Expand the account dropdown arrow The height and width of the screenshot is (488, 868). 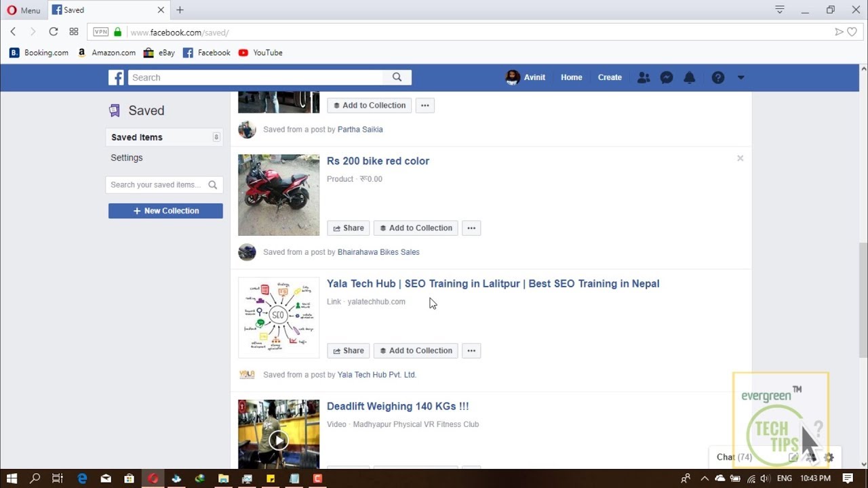(x=741, y=77)
